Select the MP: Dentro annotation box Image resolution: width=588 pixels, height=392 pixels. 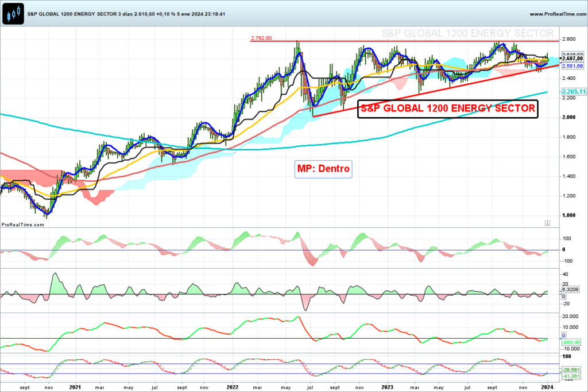323,169
